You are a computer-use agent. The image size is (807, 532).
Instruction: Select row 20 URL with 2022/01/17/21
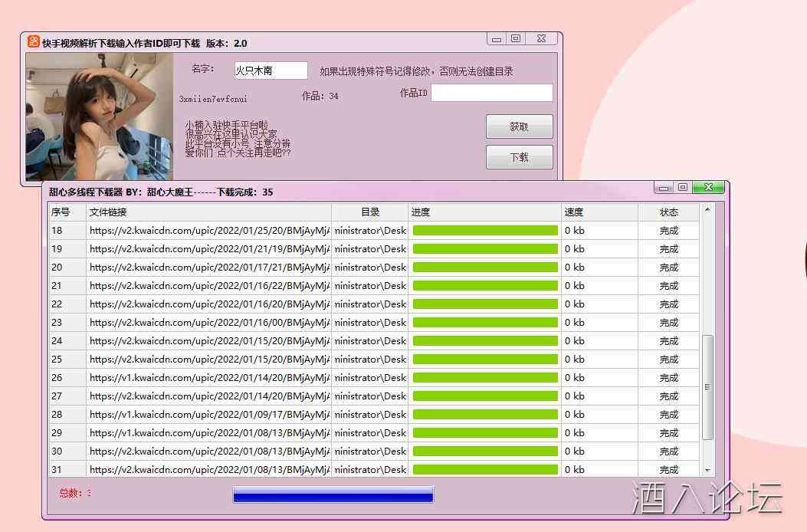point(209,268)
